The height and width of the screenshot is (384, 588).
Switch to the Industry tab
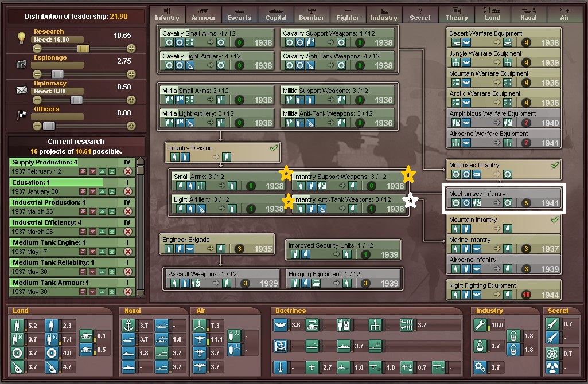tap(384, 14)
